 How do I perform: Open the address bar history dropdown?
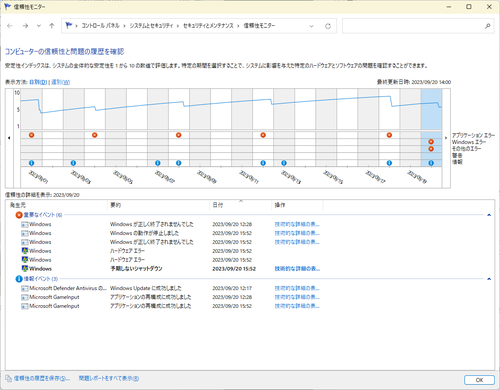tap(311, 26)
